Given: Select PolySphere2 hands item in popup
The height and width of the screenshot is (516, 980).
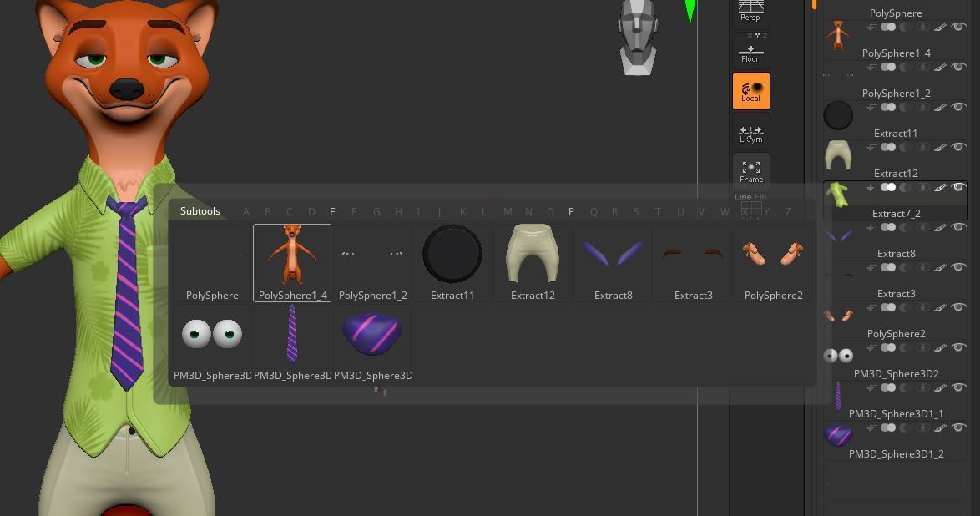Looking at the screenshot, I should click(x=773, y=263).
